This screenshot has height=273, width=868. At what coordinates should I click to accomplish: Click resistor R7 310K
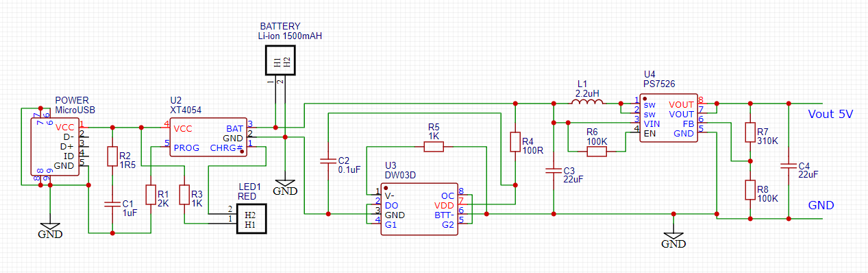[750, 132]
